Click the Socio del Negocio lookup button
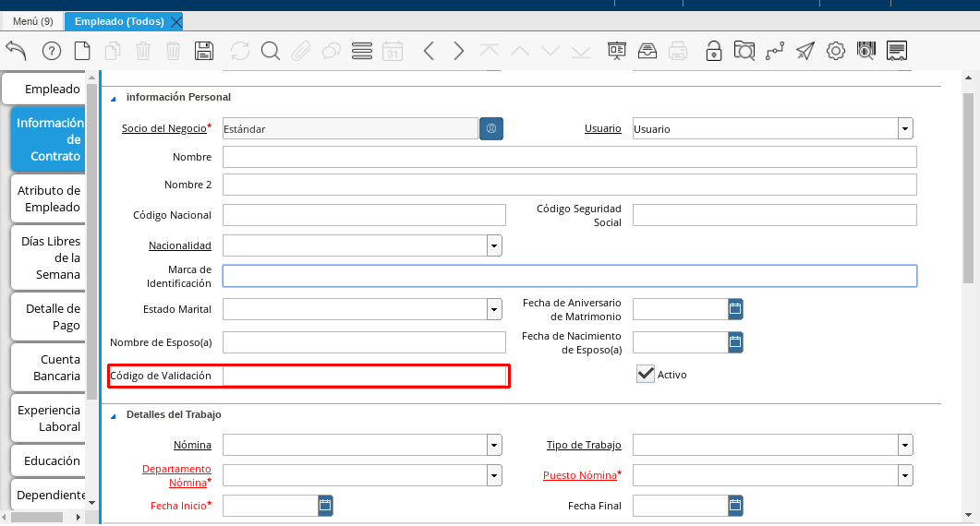This screenshot has height=526, width=980. coord(491,129)
